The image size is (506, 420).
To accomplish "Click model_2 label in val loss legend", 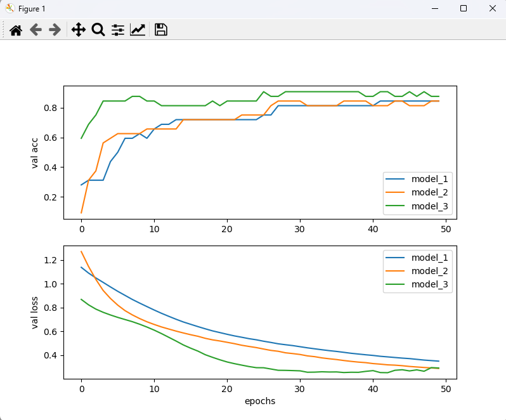I will [429, 271].
